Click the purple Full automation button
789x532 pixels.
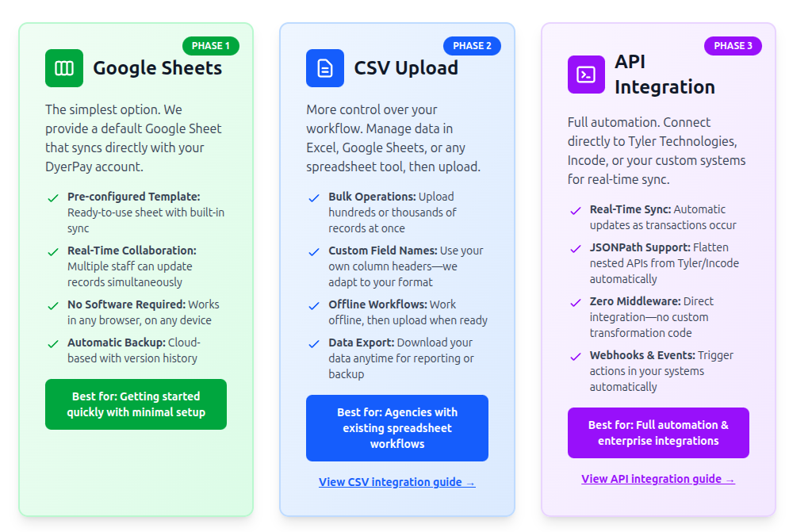(x=658, y=433)
